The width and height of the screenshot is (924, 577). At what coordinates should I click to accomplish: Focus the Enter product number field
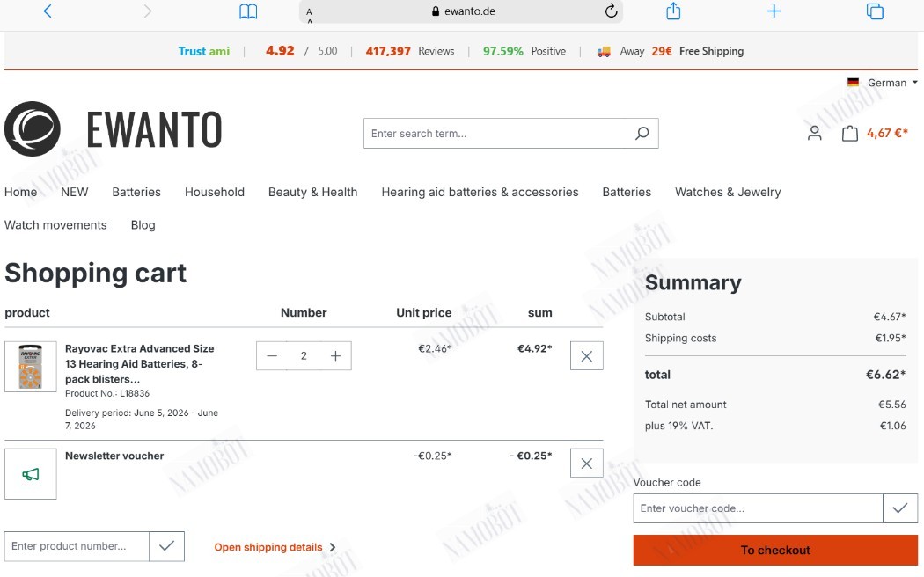click(77, 546)
